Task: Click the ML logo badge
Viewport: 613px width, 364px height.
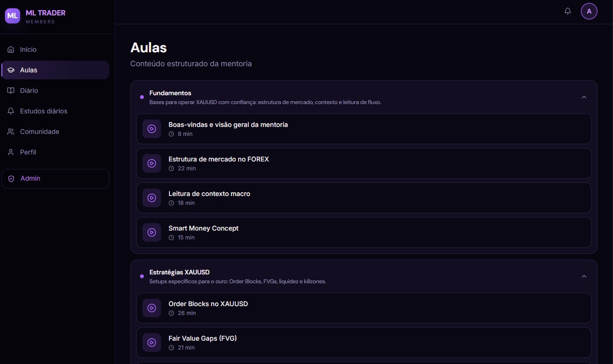Action: pos(13,16)
